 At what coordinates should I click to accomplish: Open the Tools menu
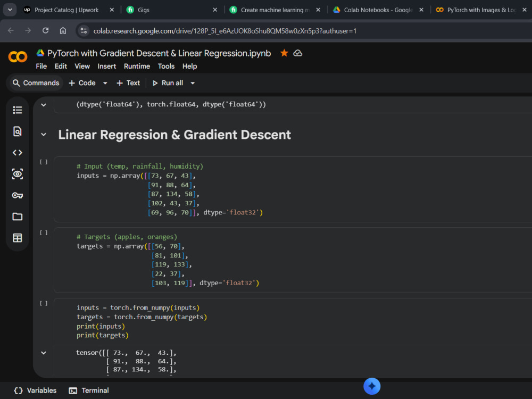pos(166,66)
